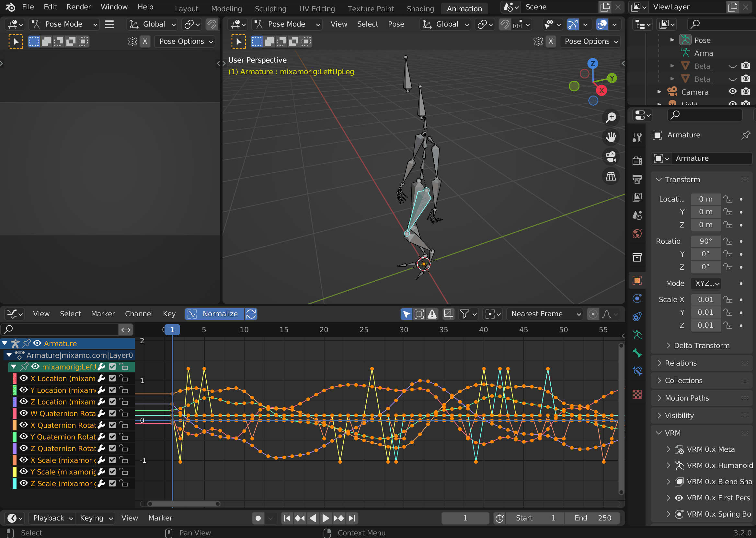Click the Y Scale channel yellow color swatch
This screenshot has height=538, width=756.
(14, 472)
